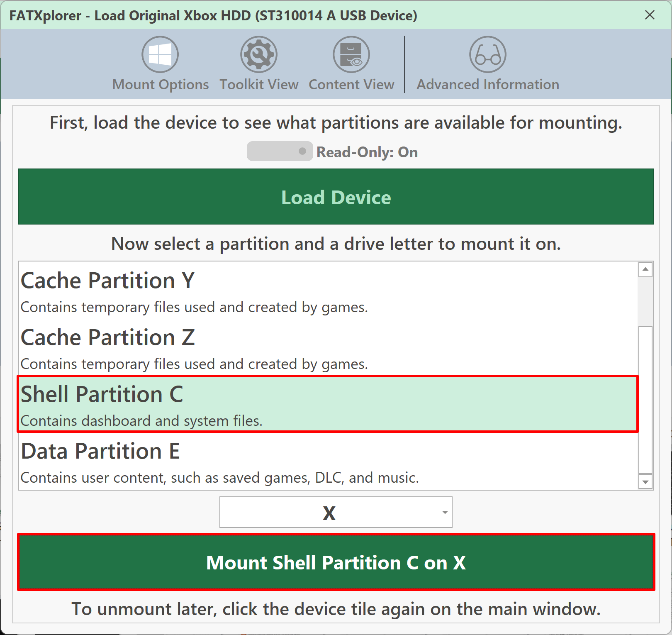This screenshot has height=635, width=672.
Task: Switch to the Toolkit View label
Action: pos(259,85)
